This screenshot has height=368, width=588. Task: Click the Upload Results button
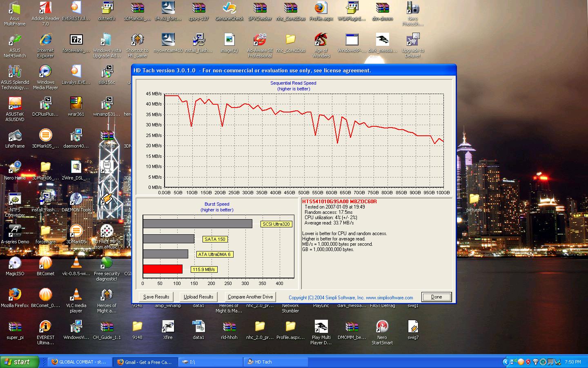[198, 297]
